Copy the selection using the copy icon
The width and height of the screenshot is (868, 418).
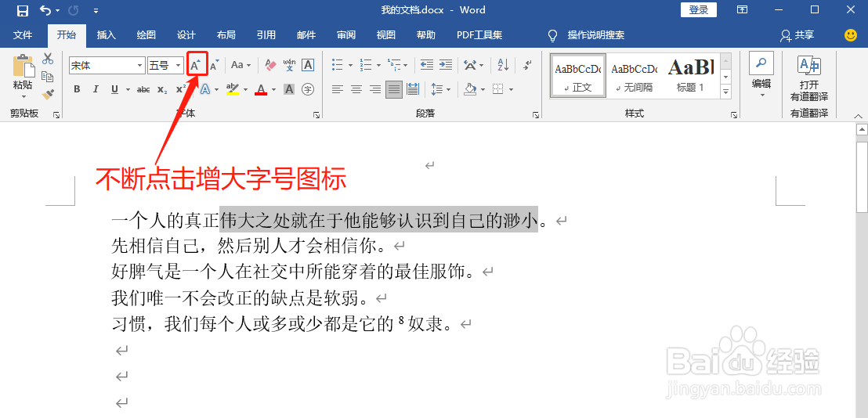[x=48, y=77]
